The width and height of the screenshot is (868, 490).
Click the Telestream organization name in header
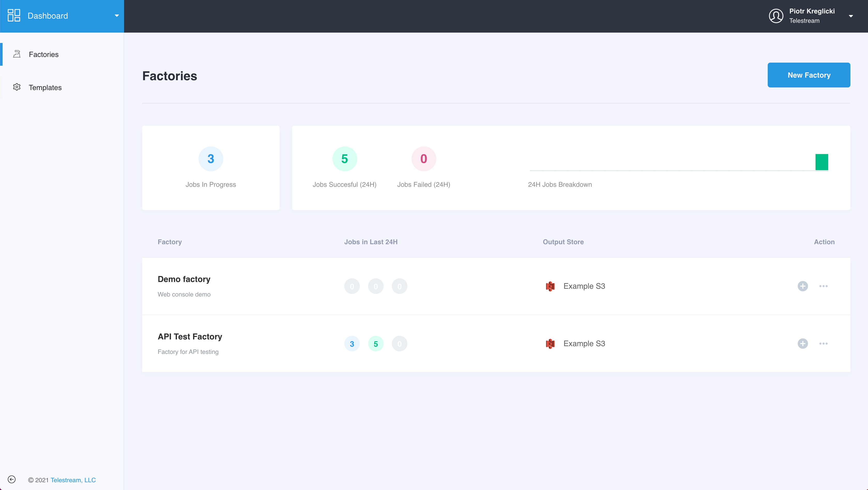coord(804,21)
